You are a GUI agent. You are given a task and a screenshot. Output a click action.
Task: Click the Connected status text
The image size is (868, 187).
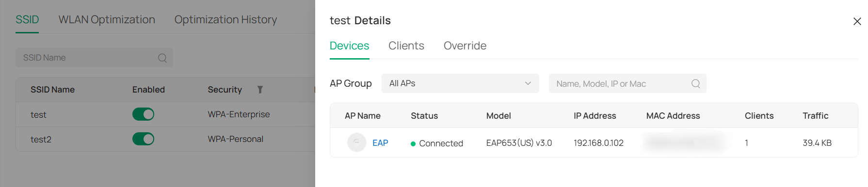(441, 143)
